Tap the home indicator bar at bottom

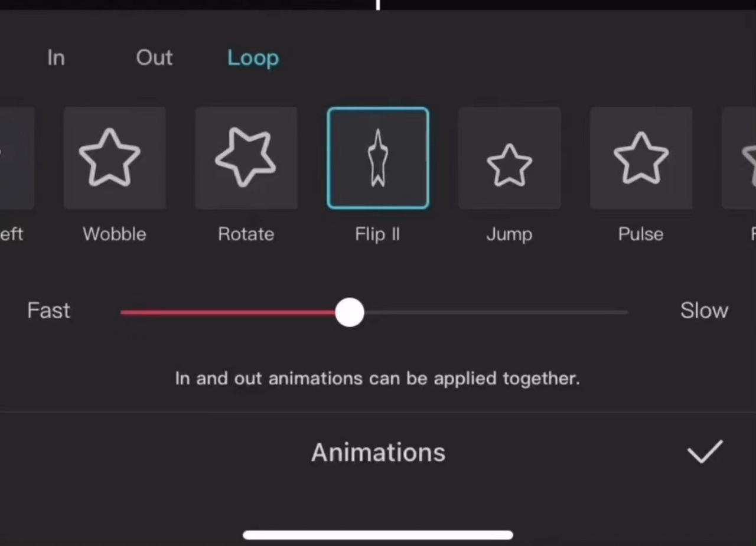pos(378,535)
